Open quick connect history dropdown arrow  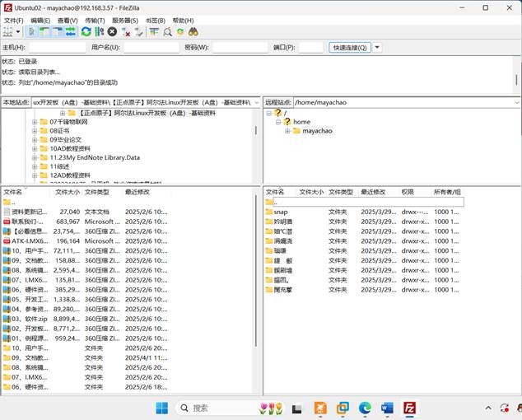click(x=377, y=48)
